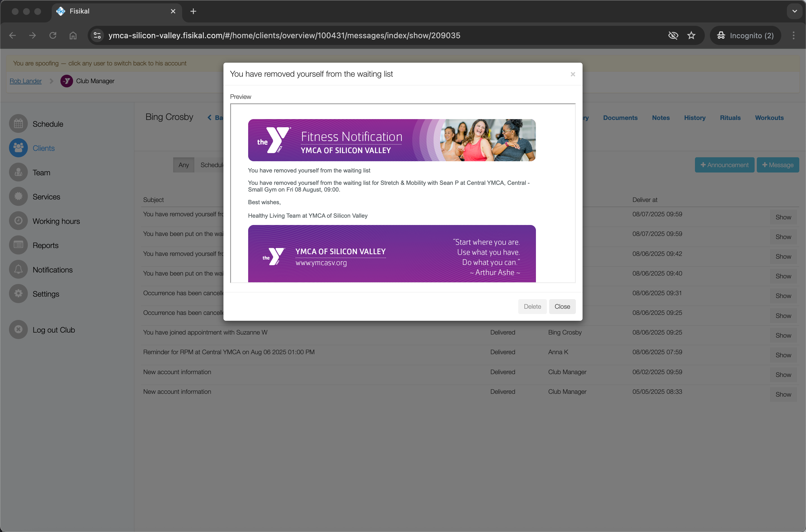
Task: Click the Clients people icon in sidebar
Action: point(18,148)
